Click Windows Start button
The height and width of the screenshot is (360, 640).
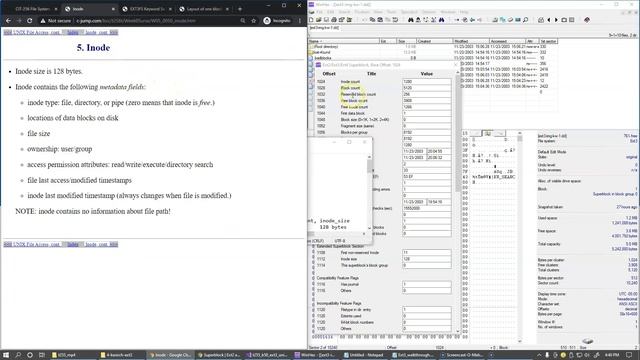coord(6,355)
